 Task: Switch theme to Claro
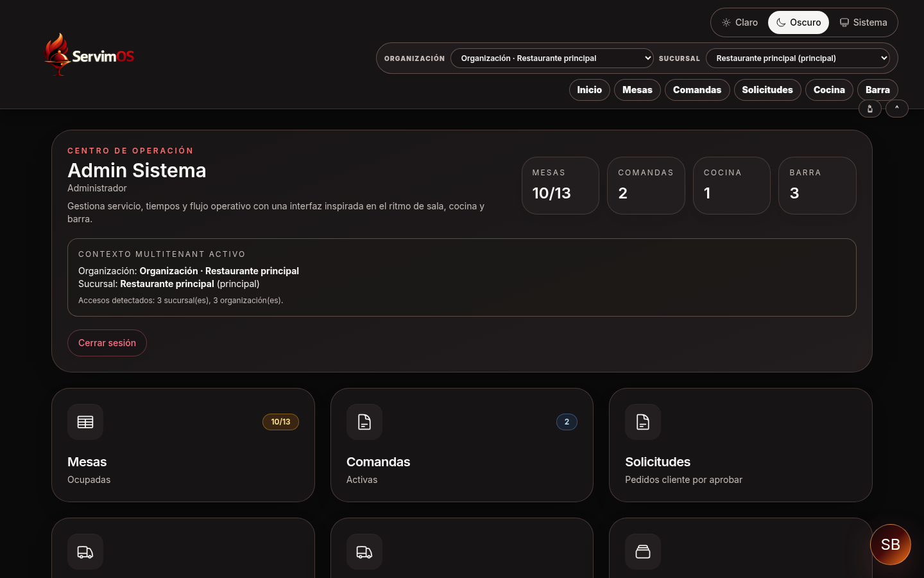point(740,22)
